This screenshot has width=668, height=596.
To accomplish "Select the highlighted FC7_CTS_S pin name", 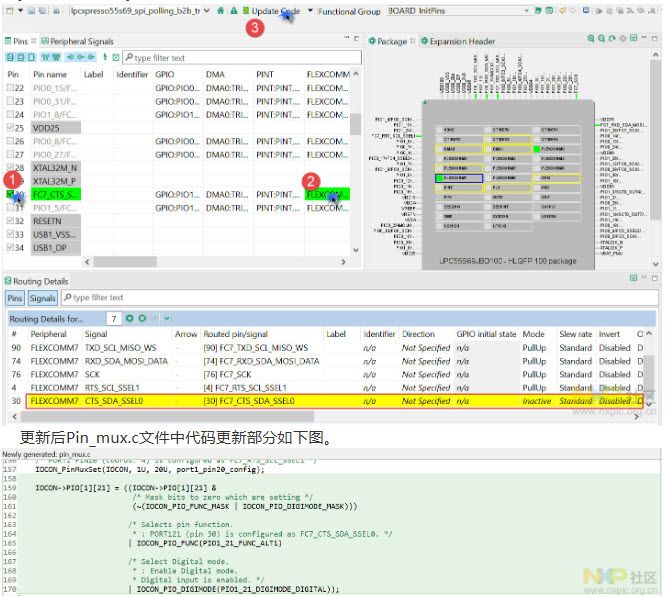I will (55, 195).
